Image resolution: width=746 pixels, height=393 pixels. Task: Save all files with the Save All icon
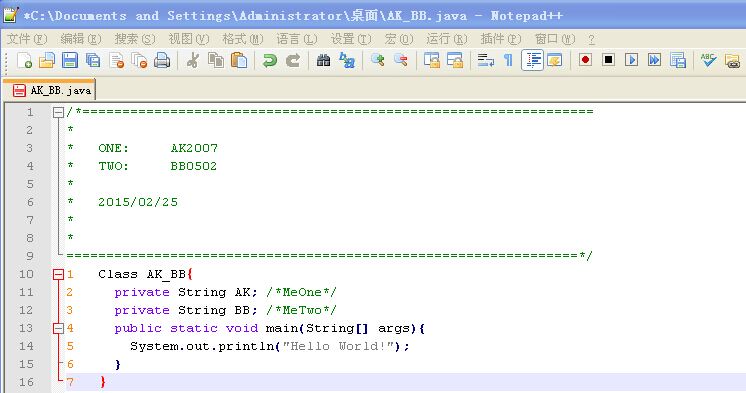(x=93, y=60)
